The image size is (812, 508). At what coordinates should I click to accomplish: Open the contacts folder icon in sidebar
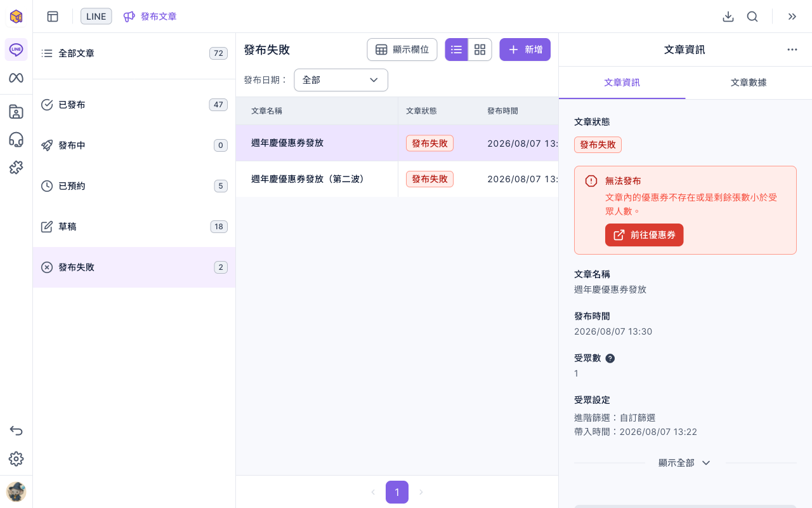tap(16, 112)
